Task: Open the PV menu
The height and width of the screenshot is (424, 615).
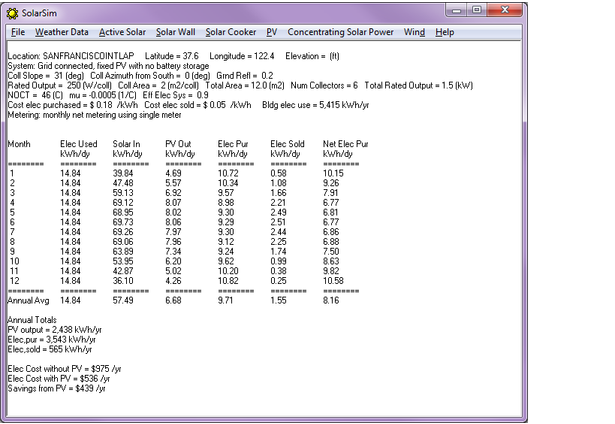Action: coord(272,32)
